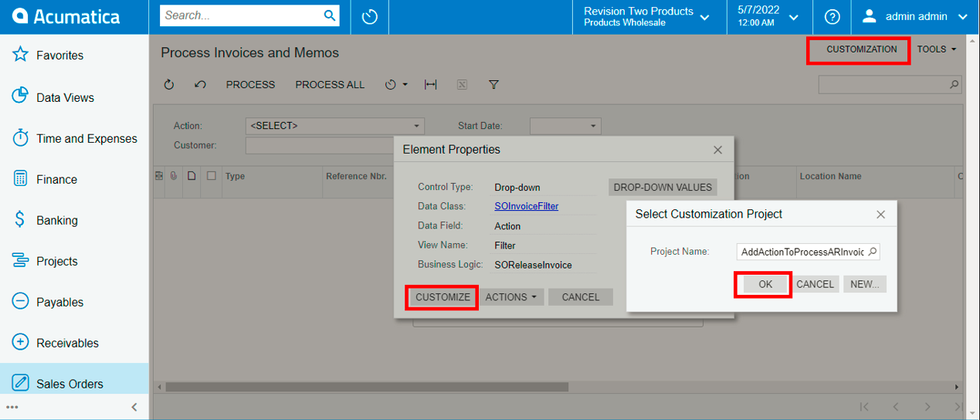This screenshot has height=420, width=980.
Task: Open the help question mark icon
Action: [x=832, y=16]
